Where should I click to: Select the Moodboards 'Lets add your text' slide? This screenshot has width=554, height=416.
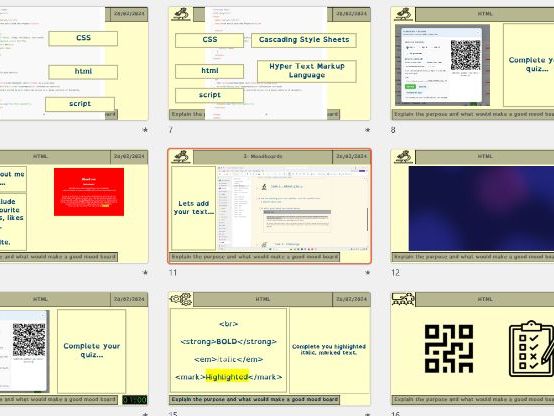(x=270, y=206)
